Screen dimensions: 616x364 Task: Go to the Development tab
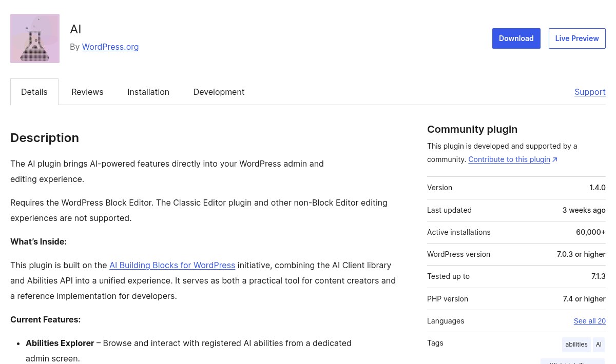point(219,92)
